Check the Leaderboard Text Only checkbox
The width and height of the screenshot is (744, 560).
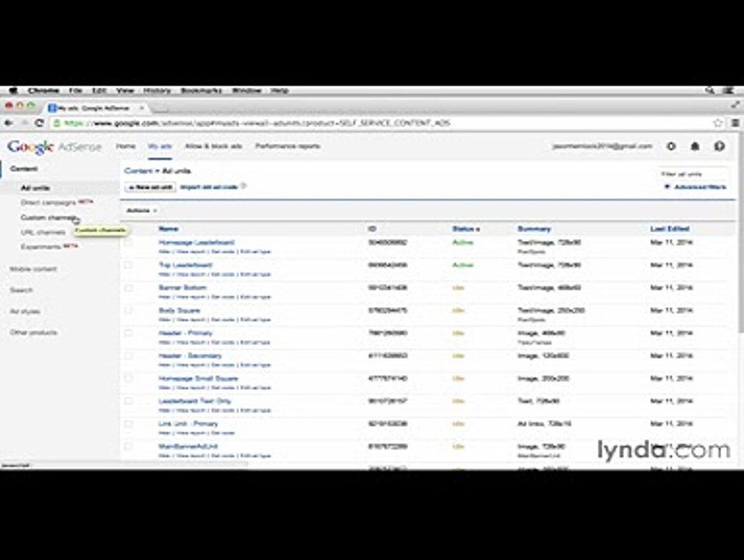(x=128, y=401)
